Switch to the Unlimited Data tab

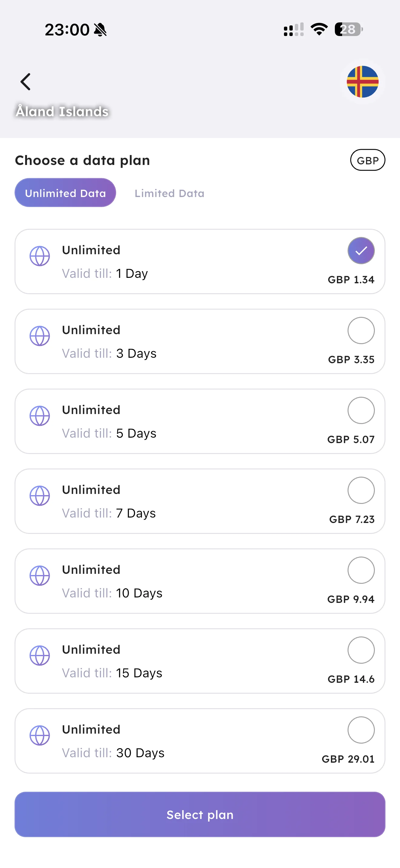pos(65,193)
